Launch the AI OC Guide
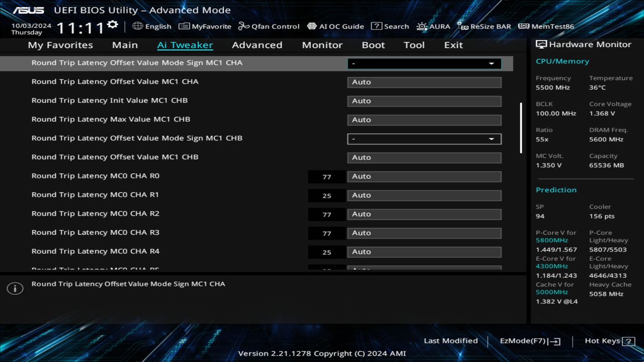Viewport: 644px width, 362px height. coord(336,26)
